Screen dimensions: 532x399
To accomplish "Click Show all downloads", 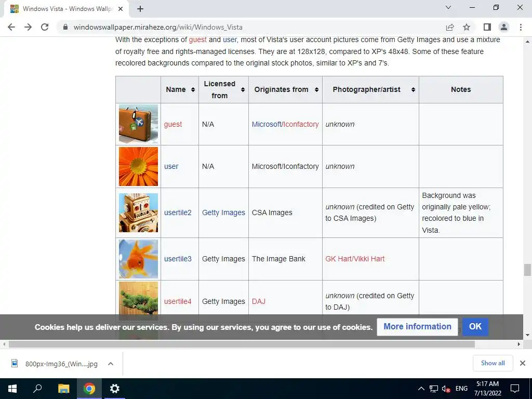I will point(493,363).
